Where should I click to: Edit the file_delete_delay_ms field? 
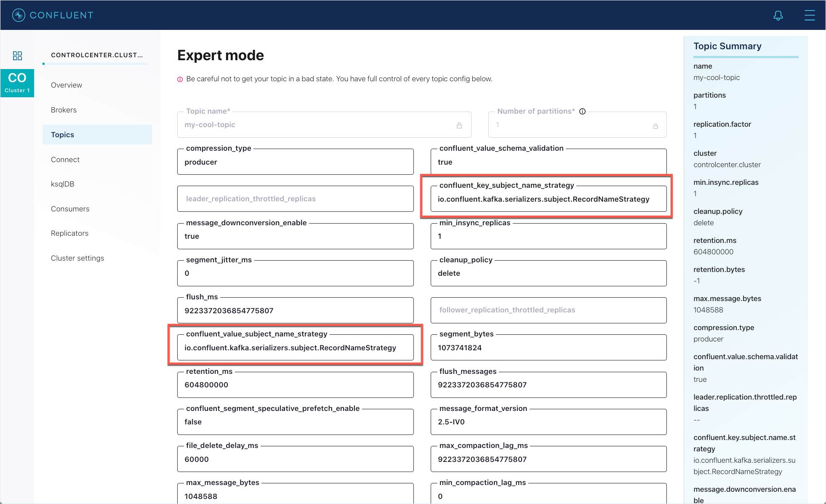click(x=296, y=459)
